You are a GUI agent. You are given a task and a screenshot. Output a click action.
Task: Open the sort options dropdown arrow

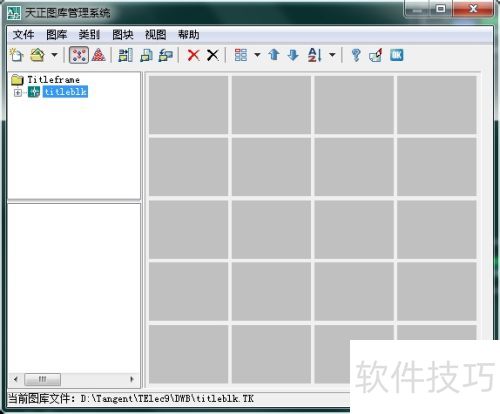pyautogui.click(x=332, y=55)
